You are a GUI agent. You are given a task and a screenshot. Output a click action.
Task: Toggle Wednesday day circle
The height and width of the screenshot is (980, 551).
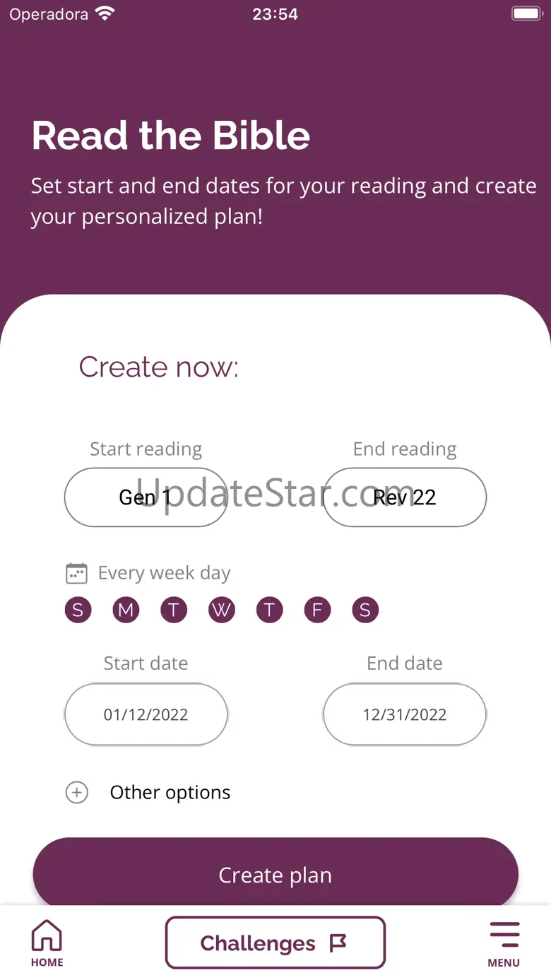(x=222, y=610)
